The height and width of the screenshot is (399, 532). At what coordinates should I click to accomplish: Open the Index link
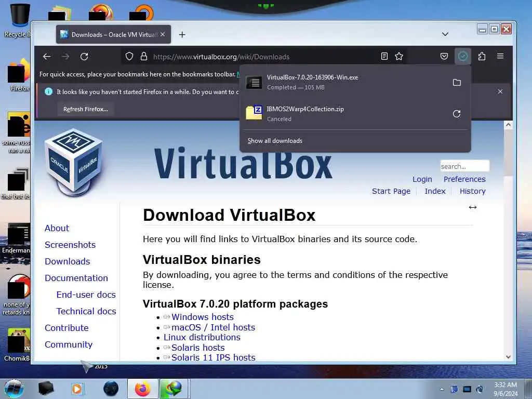[435, 191]
